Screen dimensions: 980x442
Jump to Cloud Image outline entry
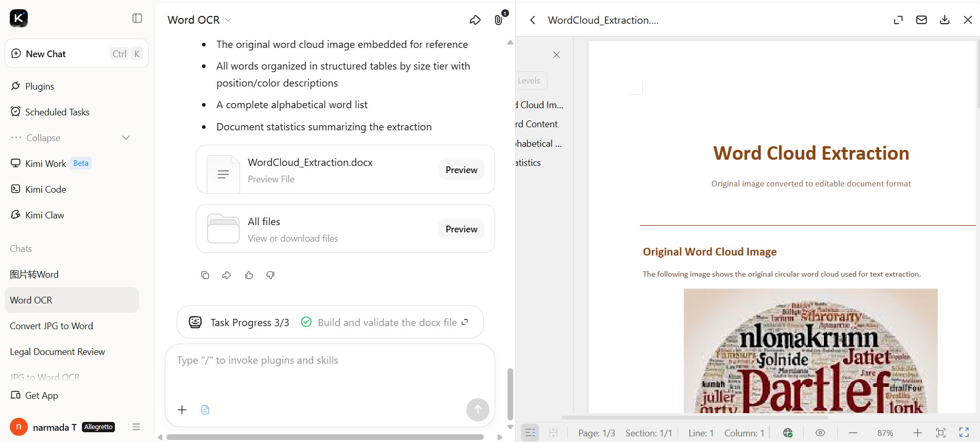539,105
